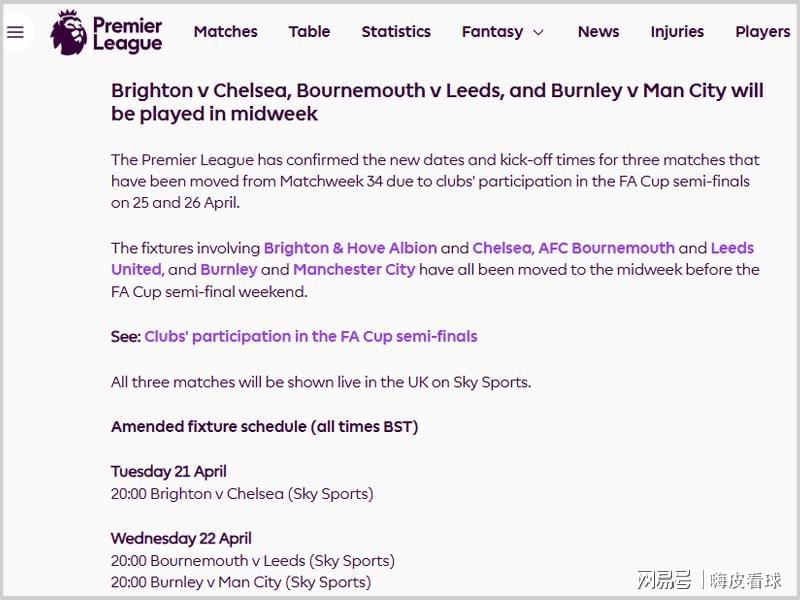
Task: Open the News section
Action: click(598, 32)
